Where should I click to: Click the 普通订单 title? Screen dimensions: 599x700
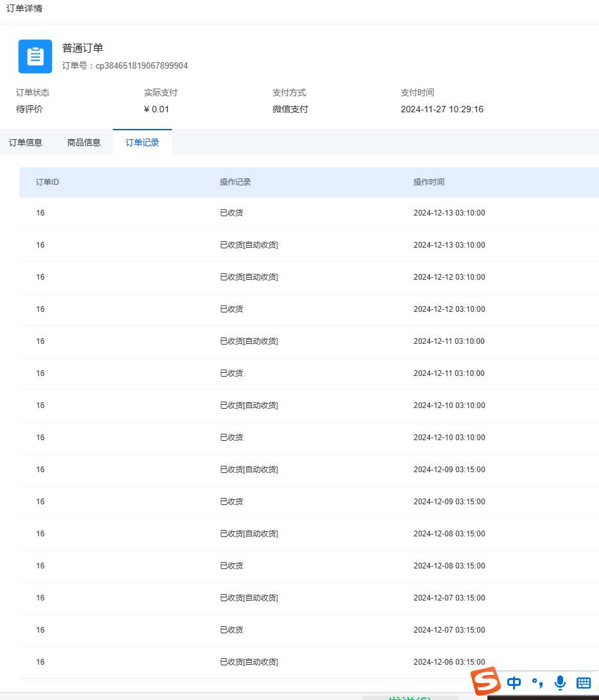coord(83,48)
